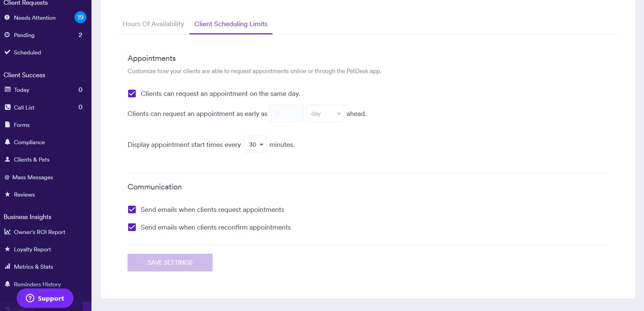Click the Save Settings button
Image resolution: width=644 pixels, height=311 pixels.
coord(170,262)
